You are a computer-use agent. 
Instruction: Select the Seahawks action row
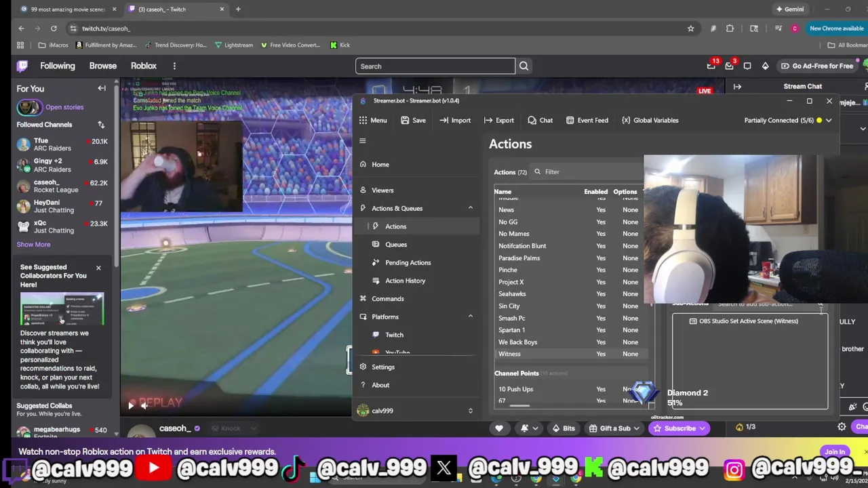tap(570, 293)
